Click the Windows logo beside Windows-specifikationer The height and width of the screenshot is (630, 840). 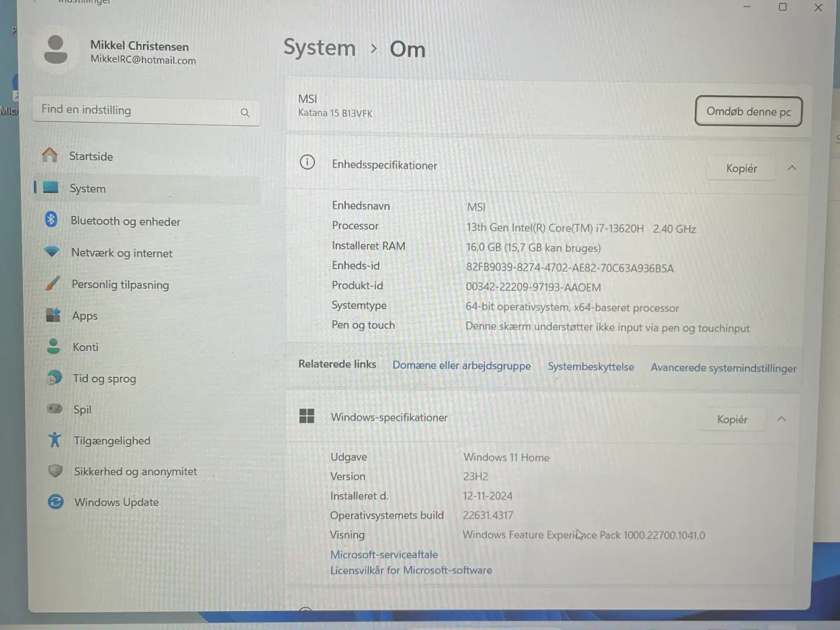[x=306, y=416]
